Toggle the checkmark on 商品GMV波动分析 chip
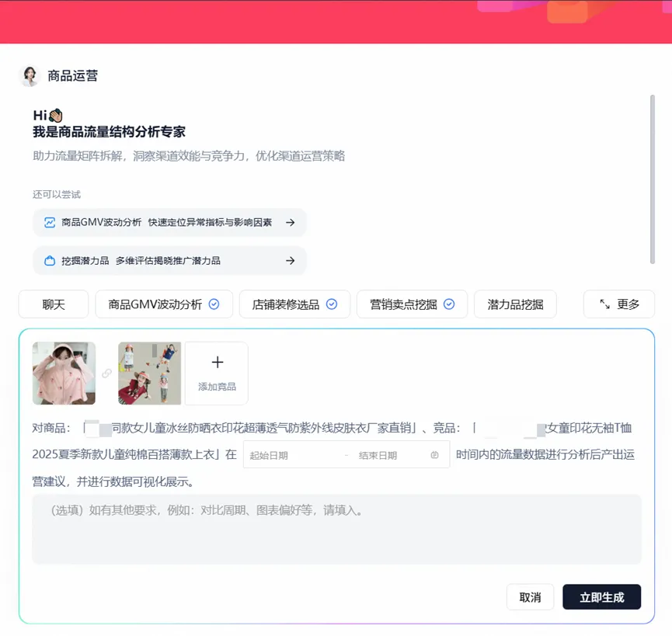Image resolution: width=672 pixels, height=636 pixels. (x=214, y=304)
